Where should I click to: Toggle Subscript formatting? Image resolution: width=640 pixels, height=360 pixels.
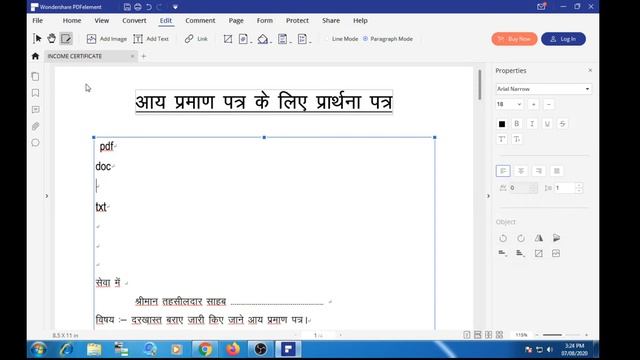click(516, 139)
